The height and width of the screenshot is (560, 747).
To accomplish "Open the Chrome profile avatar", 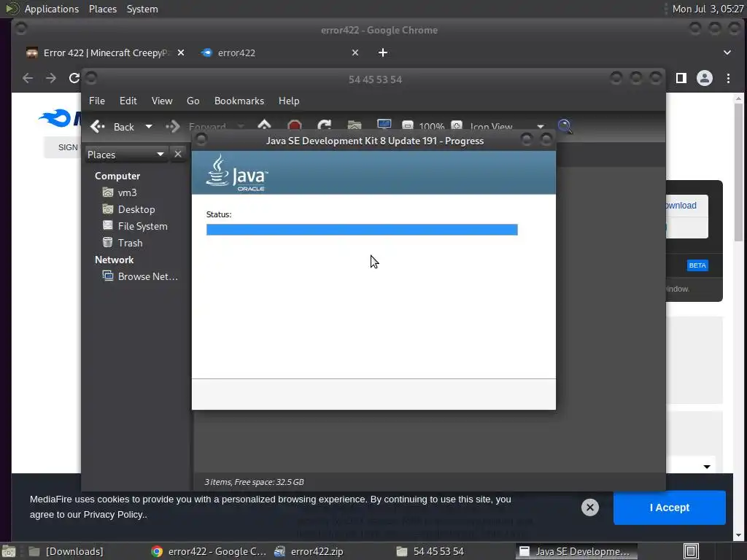I will coord(705,78).
